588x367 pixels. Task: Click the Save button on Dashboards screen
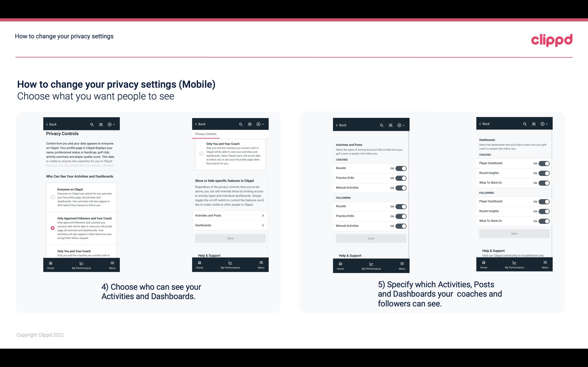[514, 233]
